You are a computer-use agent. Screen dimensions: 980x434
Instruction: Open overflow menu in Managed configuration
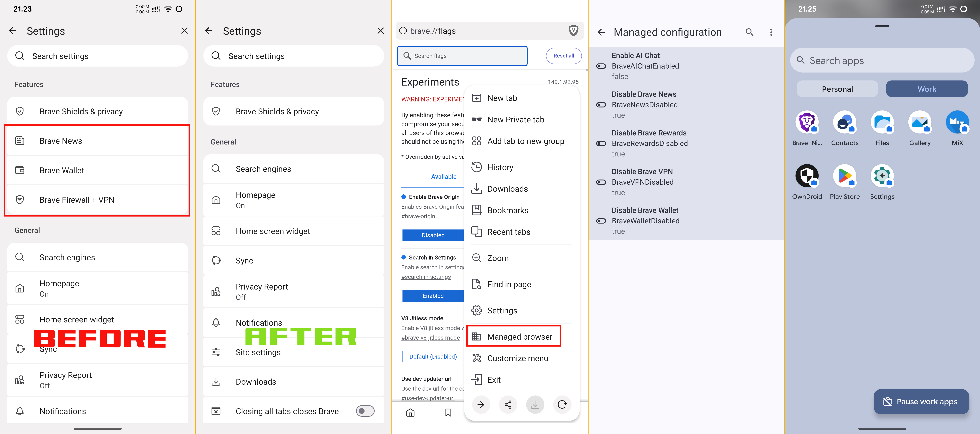point(771,32)
